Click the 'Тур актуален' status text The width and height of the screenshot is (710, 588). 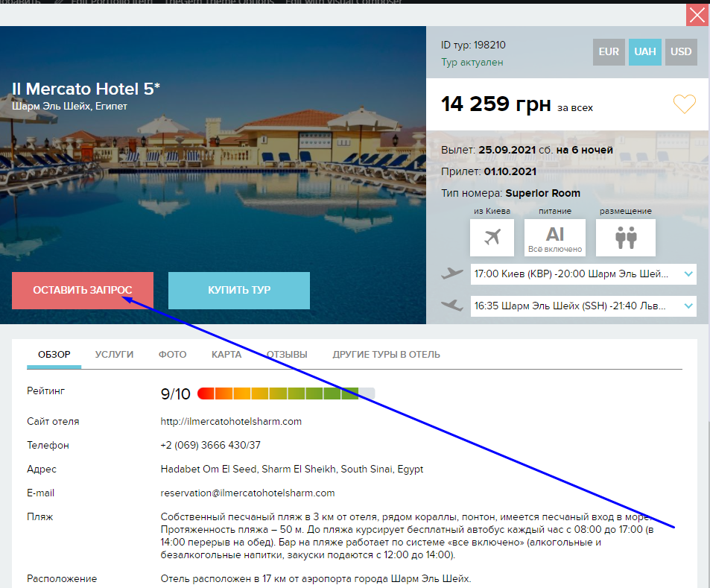[x=472, y=62]
